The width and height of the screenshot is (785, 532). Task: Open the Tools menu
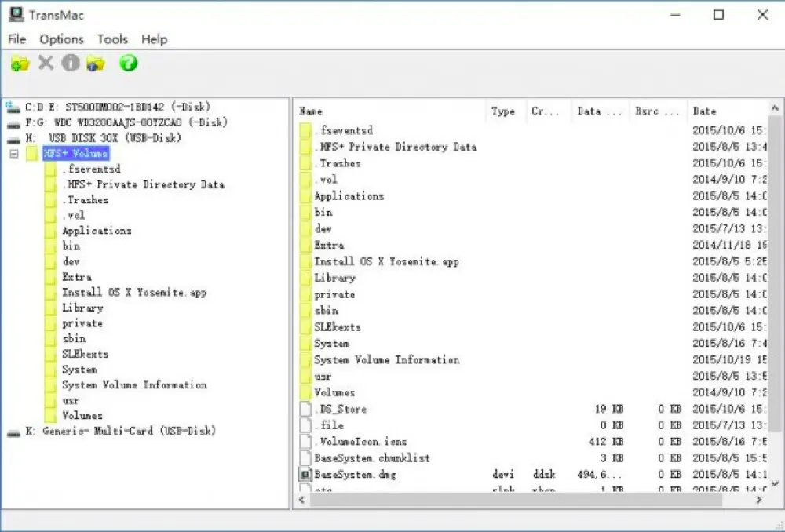[112, 39]
